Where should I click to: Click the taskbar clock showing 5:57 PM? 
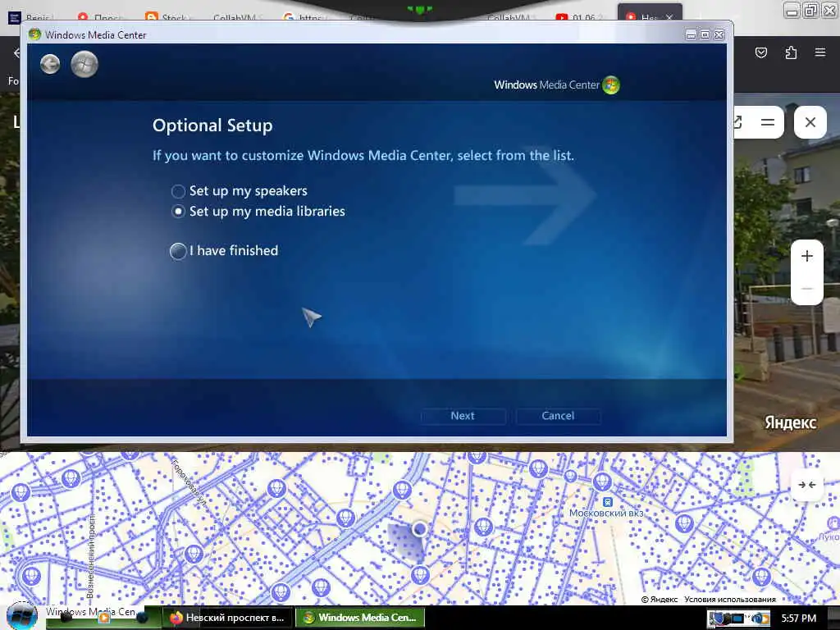[799, 619]
